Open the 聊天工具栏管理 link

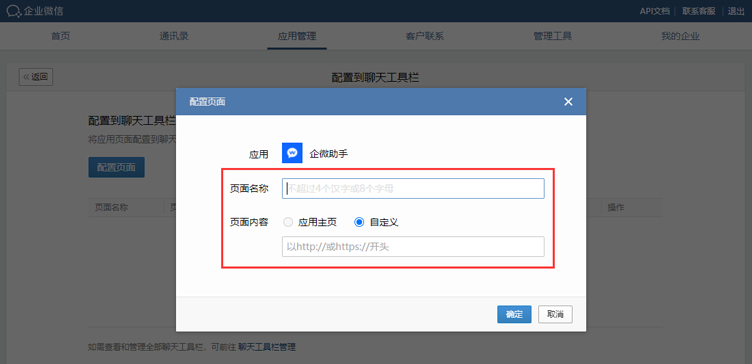[267, 347]
